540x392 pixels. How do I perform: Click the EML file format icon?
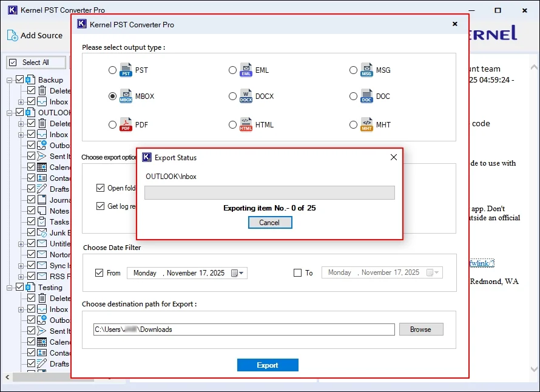[x=246, y=70]
